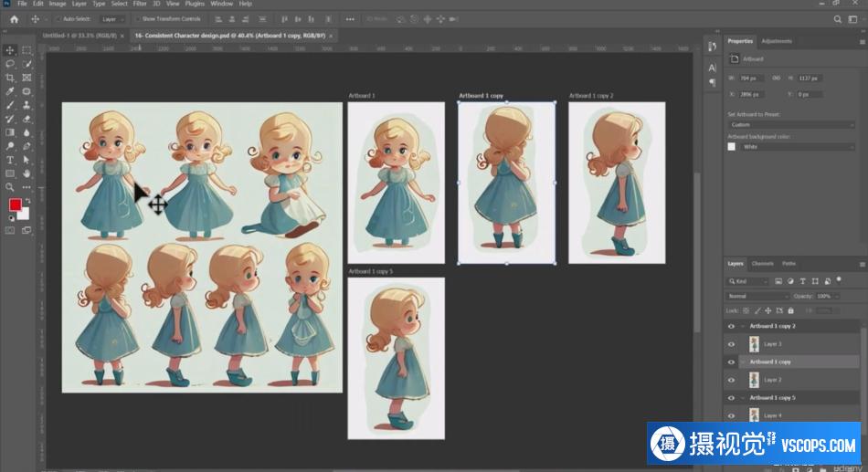Select the Lasso tool
This screenshot has width=868, height=472.
(10, 64)
